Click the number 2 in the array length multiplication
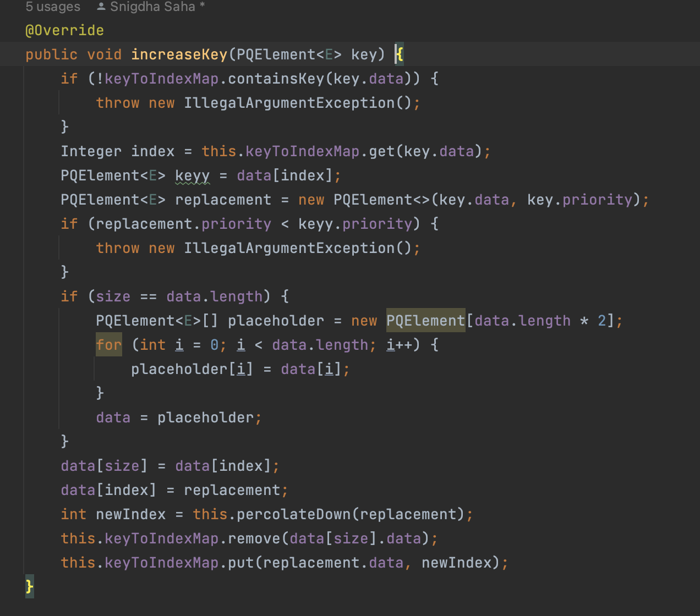 click(601, 321)
